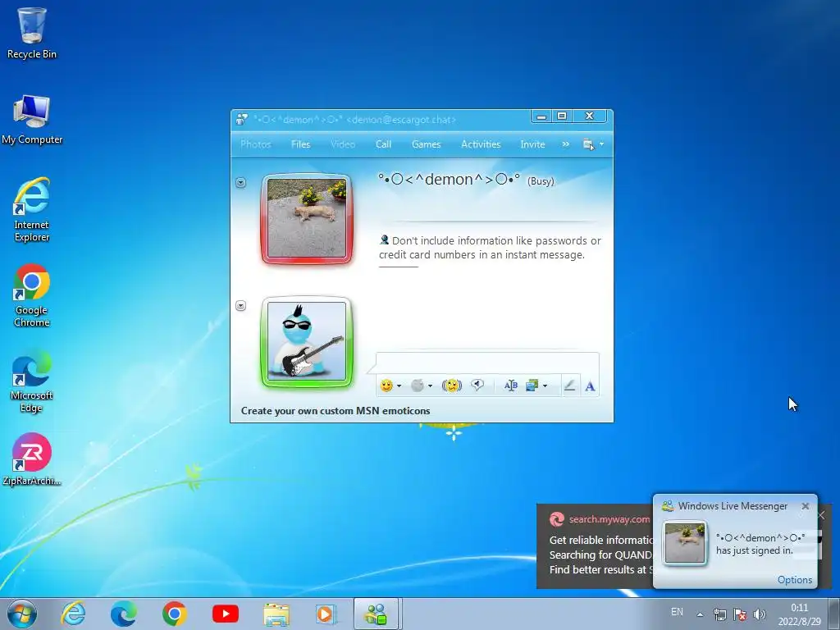840x630 pixels.
Task: Click Windows Live Messenger taskbar button
Action: pyautogui.click(x=376, y=614)
